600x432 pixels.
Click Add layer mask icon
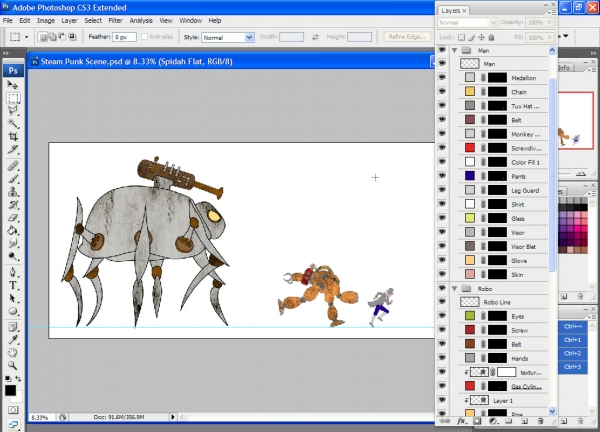[x=477, y=421]
